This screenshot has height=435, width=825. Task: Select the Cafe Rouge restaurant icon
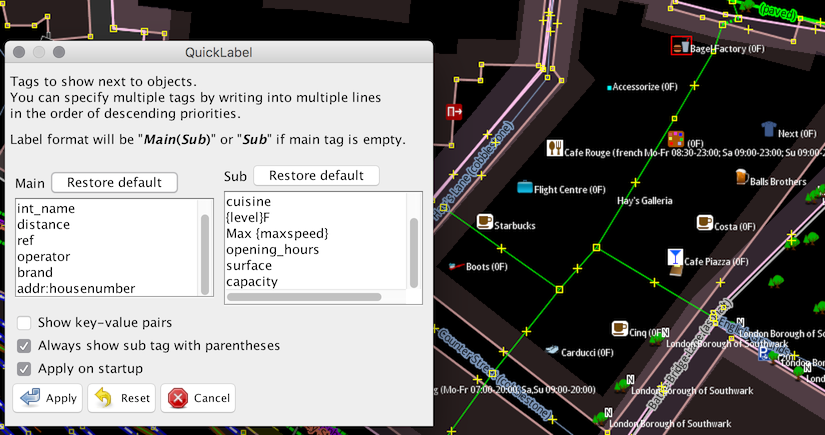[x=555, y=148]
